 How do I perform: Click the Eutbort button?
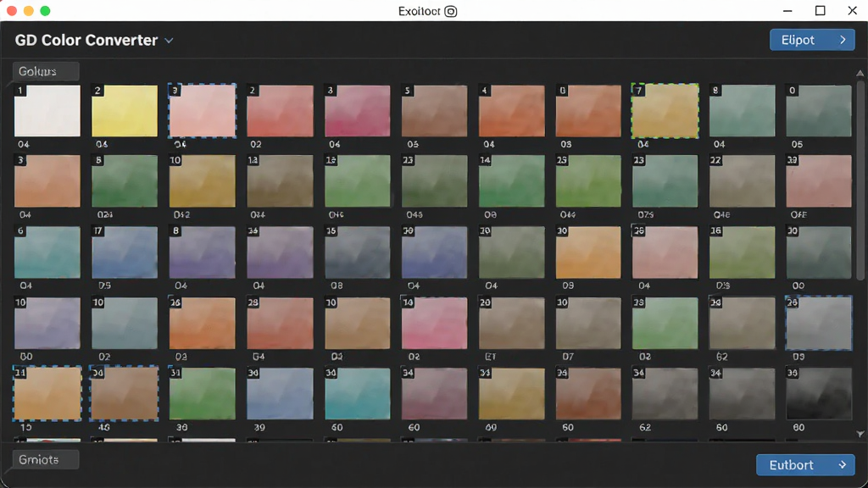coord(805,465)
